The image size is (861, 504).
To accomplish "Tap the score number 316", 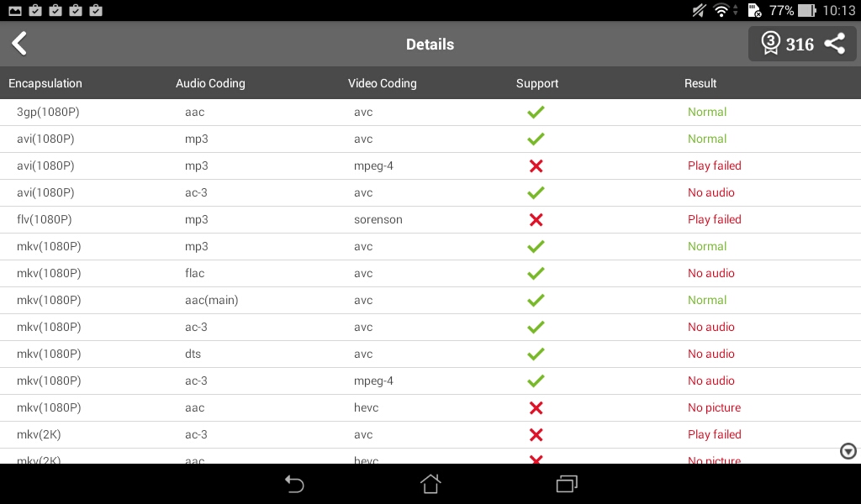I will [800, 45].
